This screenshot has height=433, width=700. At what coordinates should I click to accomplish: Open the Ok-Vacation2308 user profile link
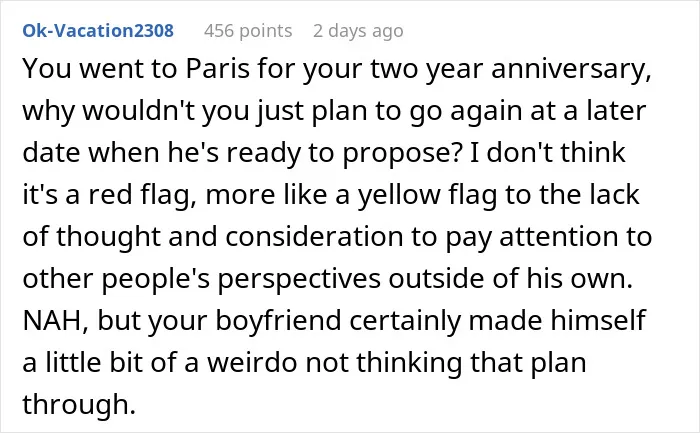tap(98, 31)
